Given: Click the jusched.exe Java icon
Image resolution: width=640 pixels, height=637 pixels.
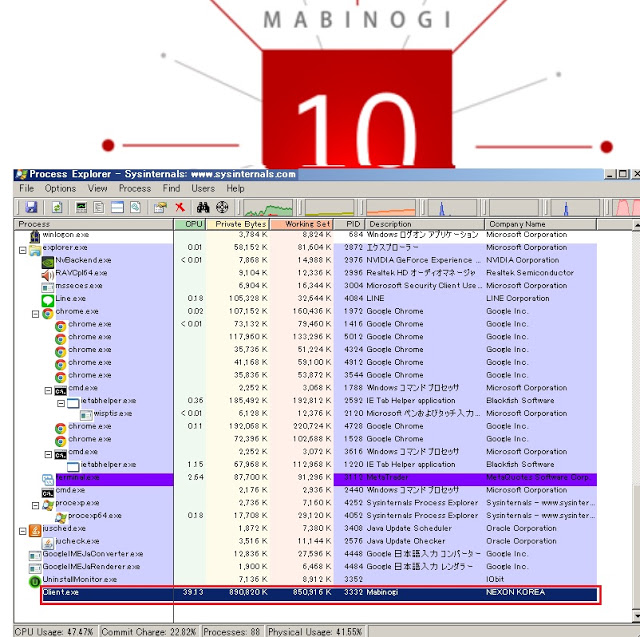Looking at the screenshot, I should pos(35,530).
